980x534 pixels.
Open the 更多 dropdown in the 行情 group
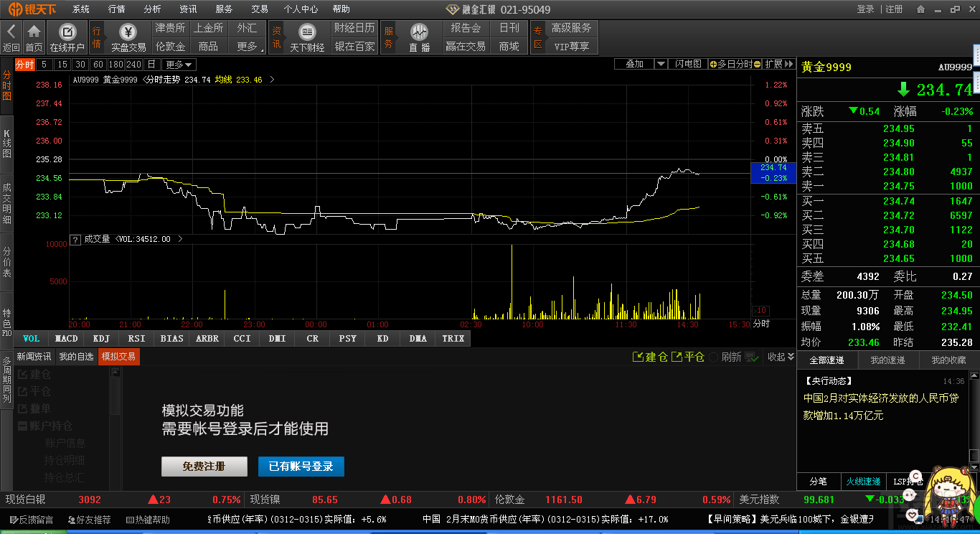click(x=247, y=47)
